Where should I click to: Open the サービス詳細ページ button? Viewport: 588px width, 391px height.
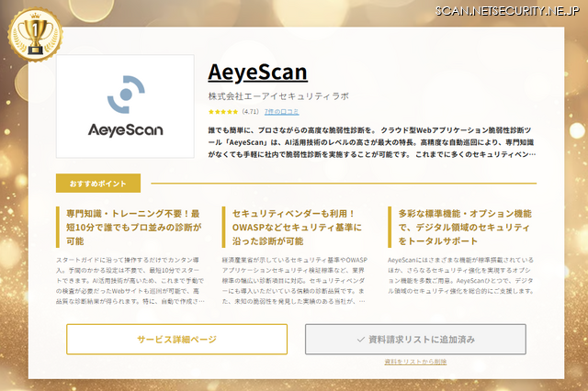[x=176, y=340]
